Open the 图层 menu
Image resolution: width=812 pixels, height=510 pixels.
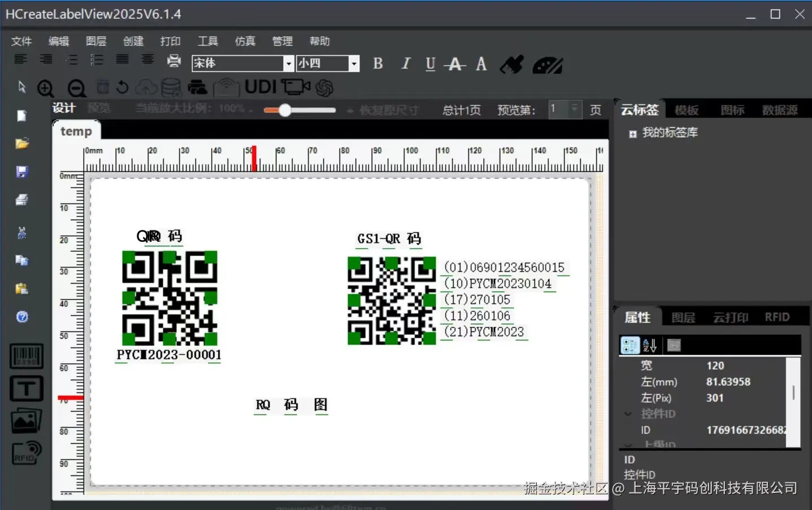[x=96, y=41]
